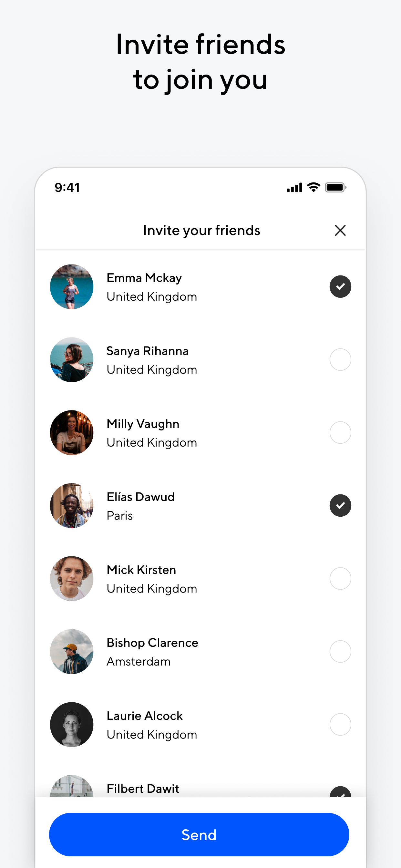
Task: Tap the battery icon in status bar
Action: tap(335, 187)
